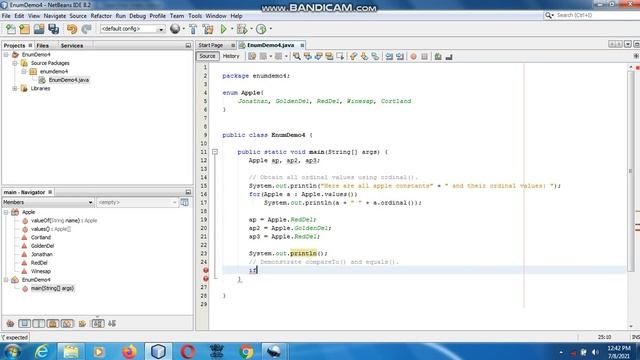Toggle Show Static Members in Navigator
This screenshot has height=360, width=640.
tap(39, 324)
